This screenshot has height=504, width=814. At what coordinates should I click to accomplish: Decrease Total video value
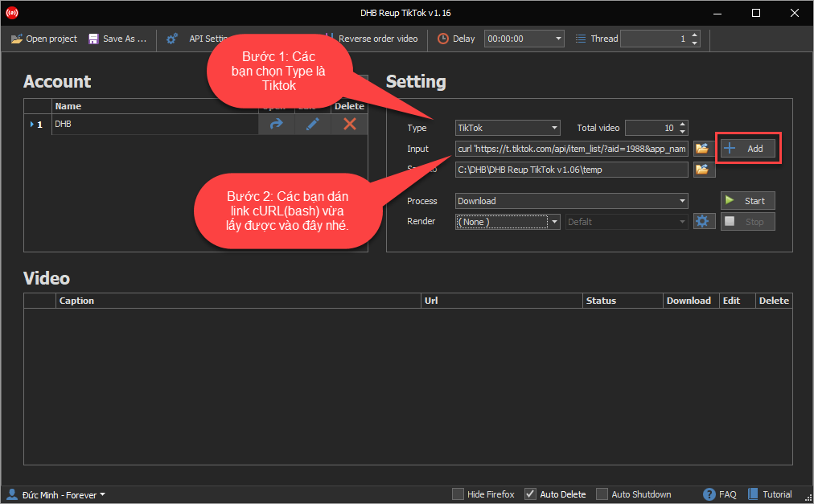[683, 131]
